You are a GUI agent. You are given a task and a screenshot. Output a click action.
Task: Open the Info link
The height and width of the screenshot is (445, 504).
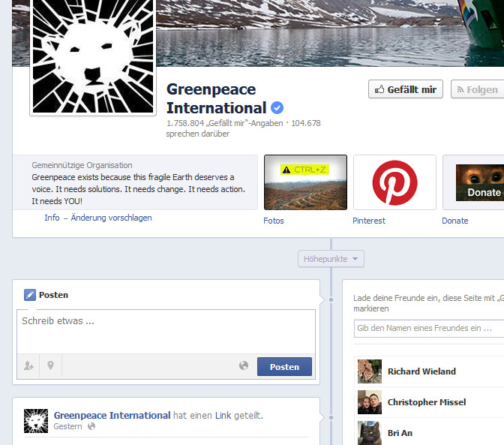click(52, 218)
